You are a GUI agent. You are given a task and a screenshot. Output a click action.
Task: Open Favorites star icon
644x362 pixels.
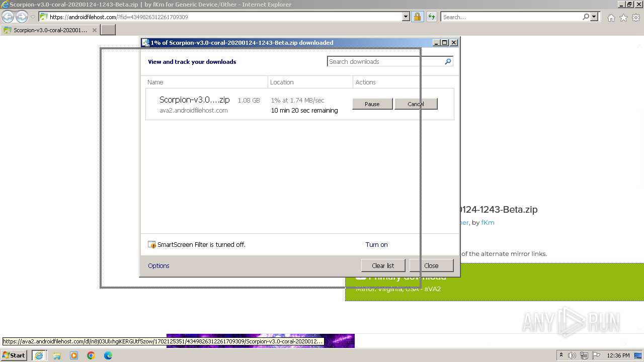click(x=623, y=18)
